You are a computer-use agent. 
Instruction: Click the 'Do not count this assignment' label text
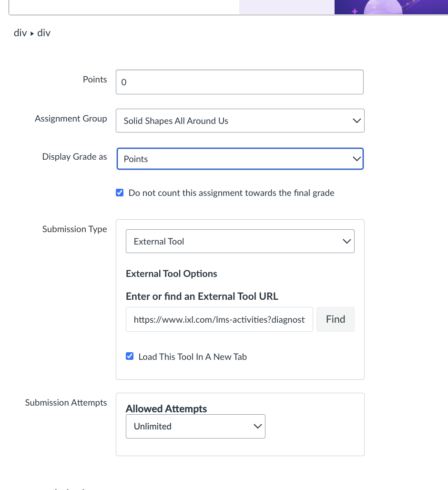click(231, 193)
